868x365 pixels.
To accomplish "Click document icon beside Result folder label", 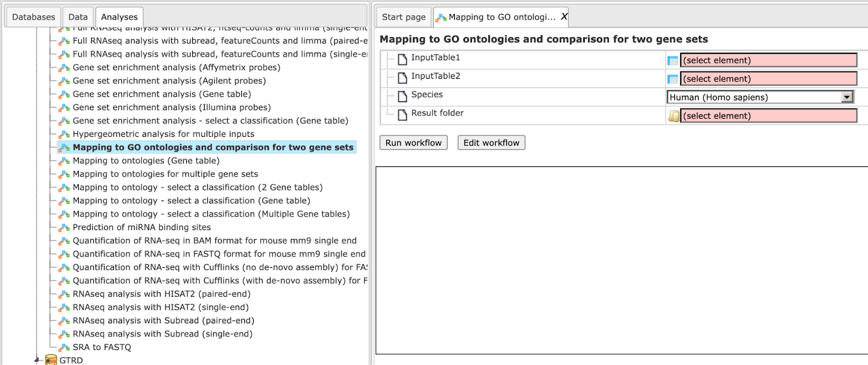I will 403,114.
